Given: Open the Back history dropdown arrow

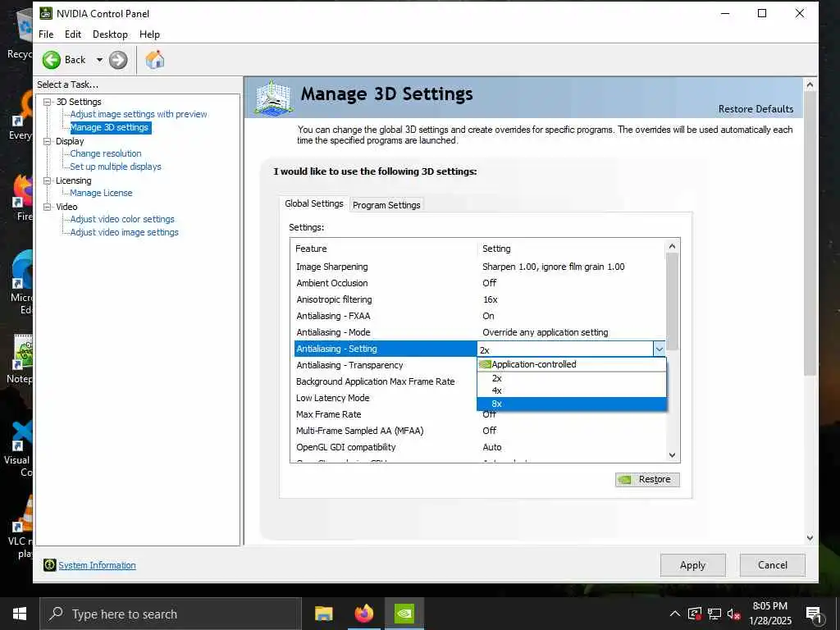Looking at the screenshot, I should coord(99,60).
